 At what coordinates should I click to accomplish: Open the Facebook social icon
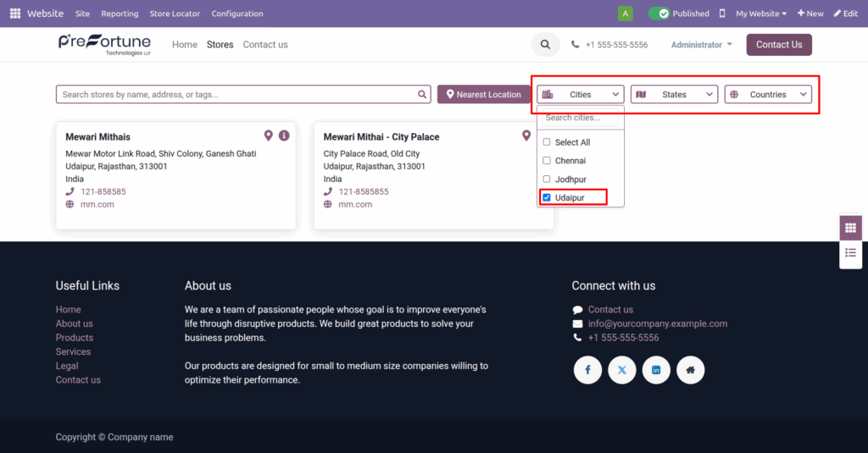click(x=587, y=370)
